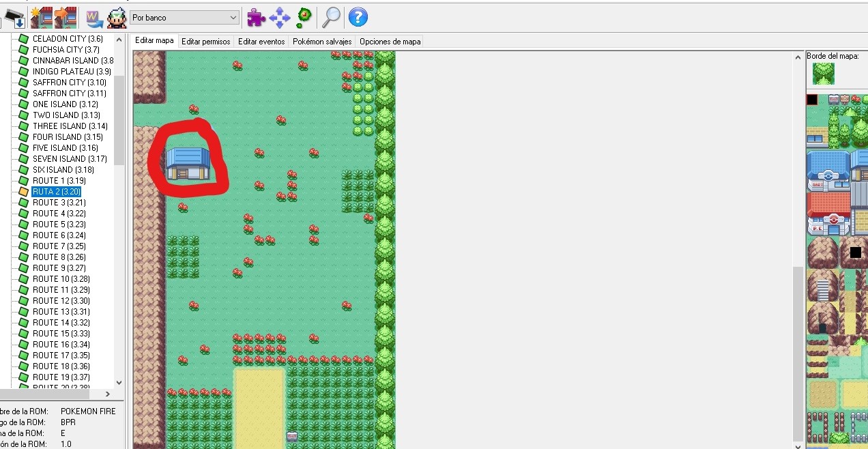Click the purple puzzle piece icon
This screenshot has height=449, width=868.
[x=256, y=17]
